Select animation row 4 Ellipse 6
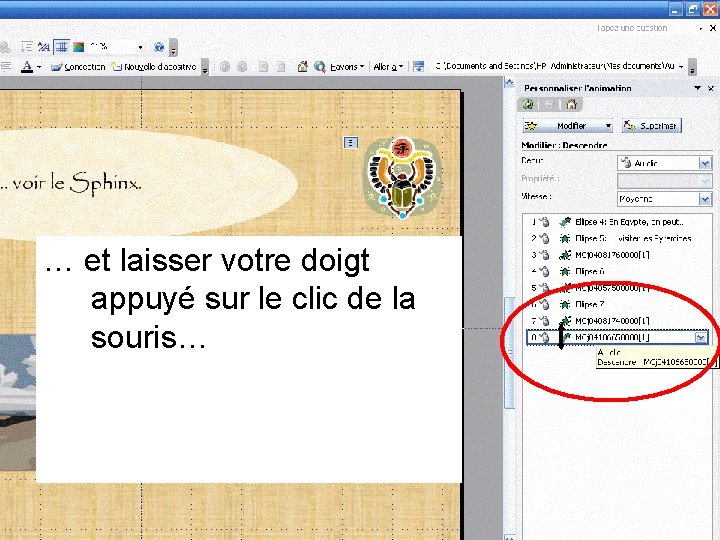720x540 pixels. [x=618, y=271]
